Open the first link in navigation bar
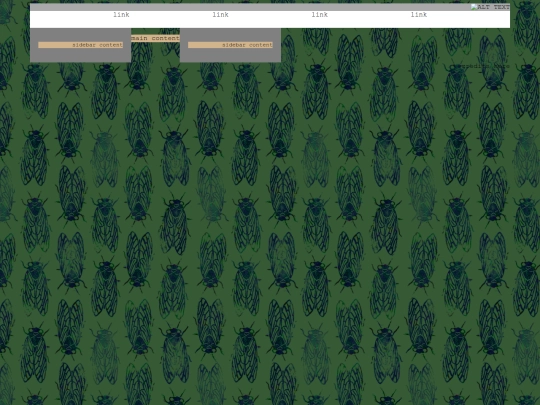The height and width of the screenshot is (405, 540). click(121, 14)
